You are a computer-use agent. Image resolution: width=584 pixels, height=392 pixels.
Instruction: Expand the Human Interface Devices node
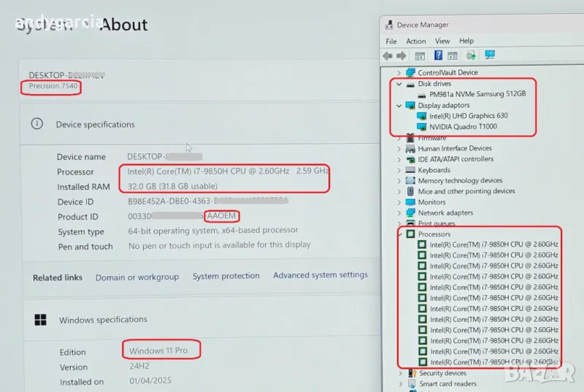click(x=399, y=149)
